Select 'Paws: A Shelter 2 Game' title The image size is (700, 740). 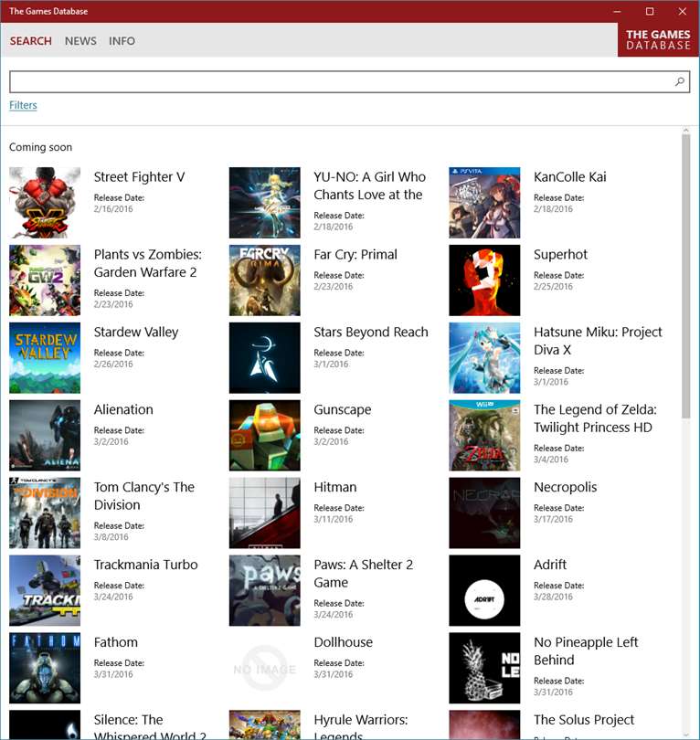[x=363, y=574]
